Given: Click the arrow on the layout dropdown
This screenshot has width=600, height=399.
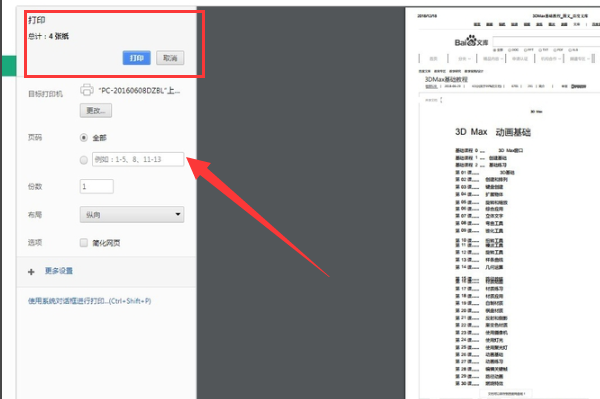Looking at the screenshot, I should pyautogui.click(x=178, y=214).
